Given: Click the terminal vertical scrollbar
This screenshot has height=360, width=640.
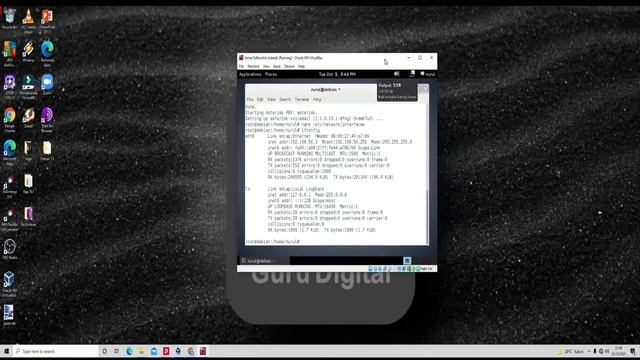Looking at the screenshot, I should (427, 216).
